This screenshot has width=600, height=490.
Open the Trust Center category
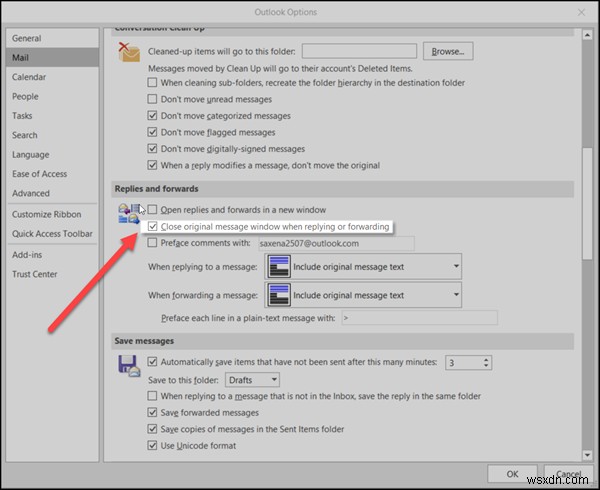coord(52,274)
